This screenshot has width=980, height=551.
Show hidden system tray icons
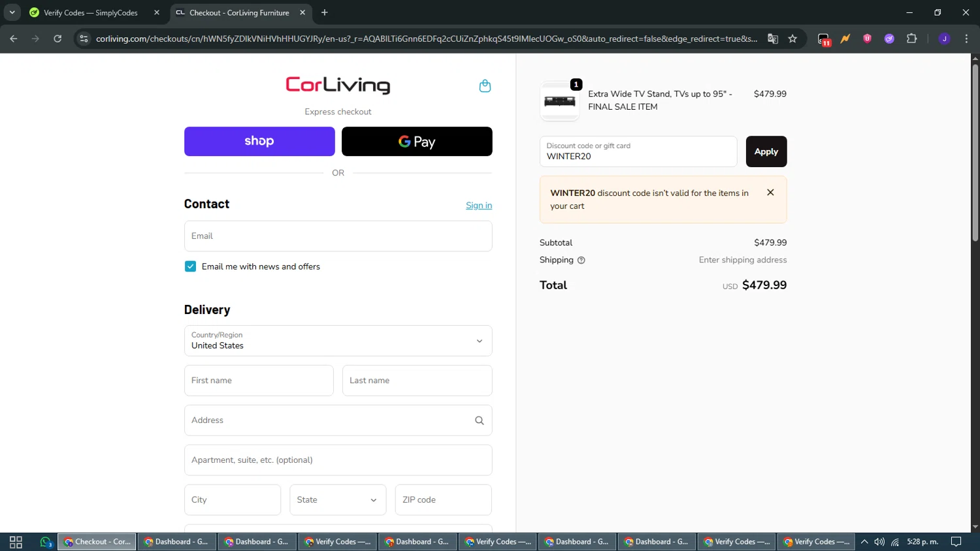(864, 542)
